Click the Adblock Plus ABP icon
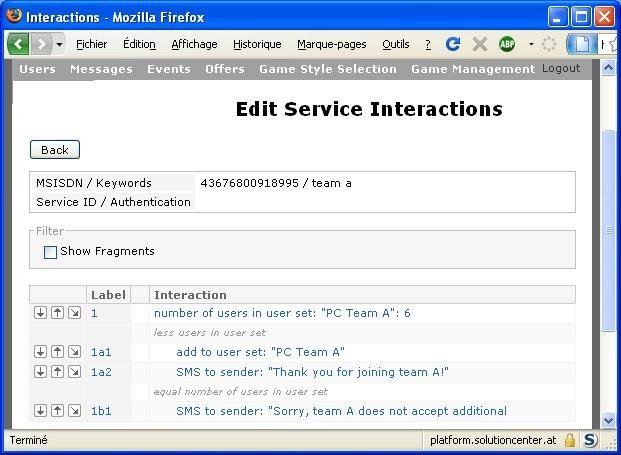The height and width of the screenshot is (455, 621). (x=507, y=44)
